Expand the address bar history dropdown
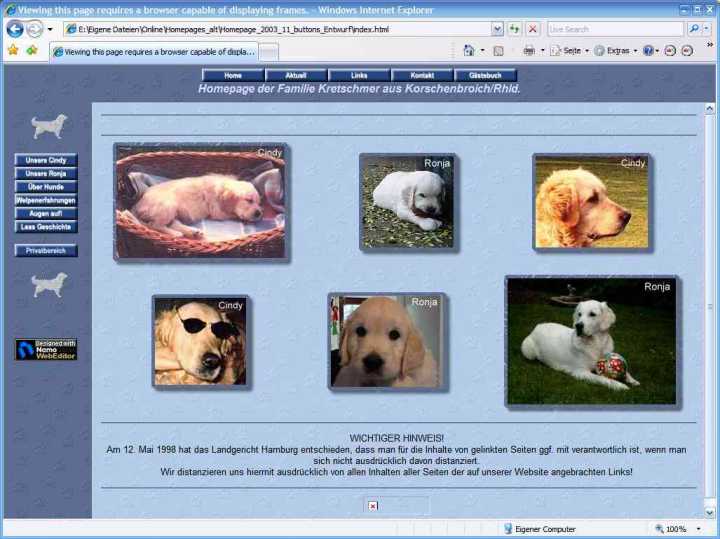The height and width of the screenshot is (539, 720). click(x=497, y=29)
